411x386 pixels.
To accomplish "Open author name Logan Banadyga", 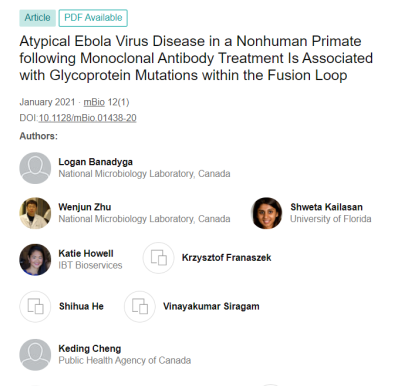I will coord(96,162).
